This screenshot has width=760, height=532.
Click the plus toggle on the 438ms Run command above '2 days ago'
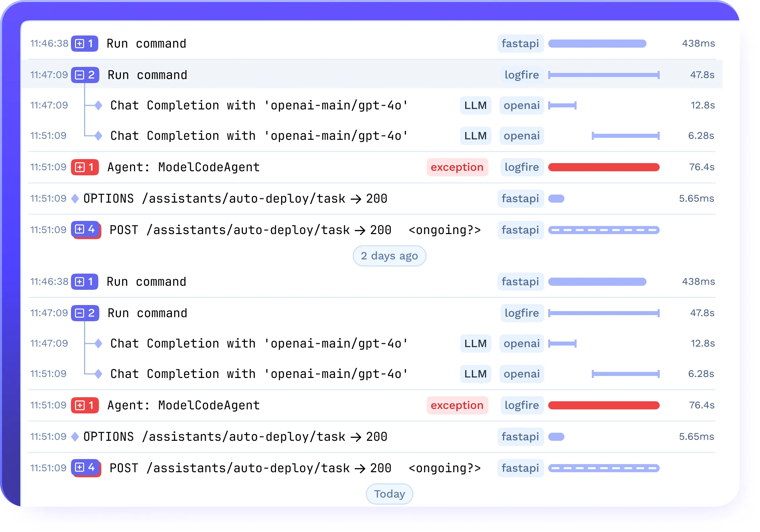point(80,44)
